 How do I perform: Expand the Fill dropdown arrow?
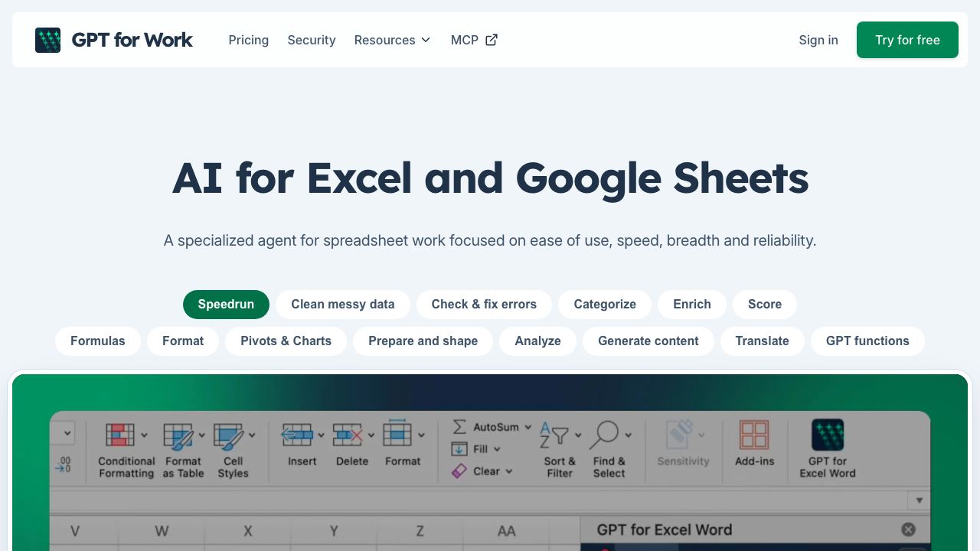click(497, 449)
